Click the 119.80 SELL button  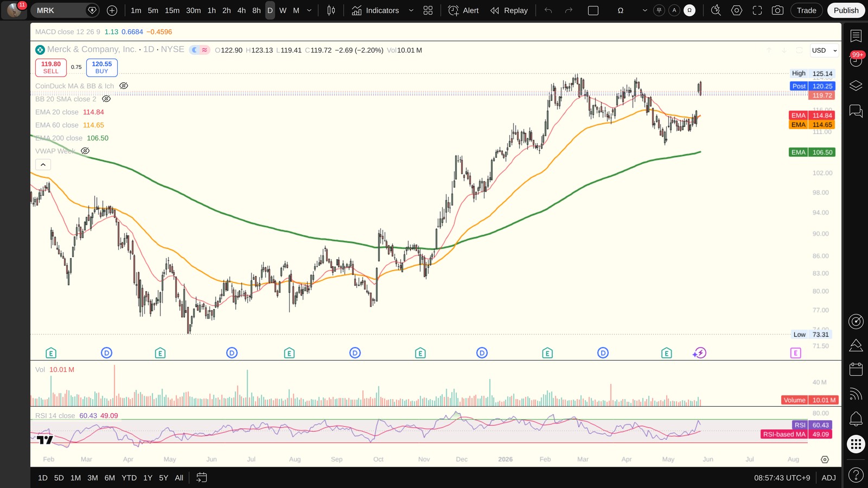(51, 67)
